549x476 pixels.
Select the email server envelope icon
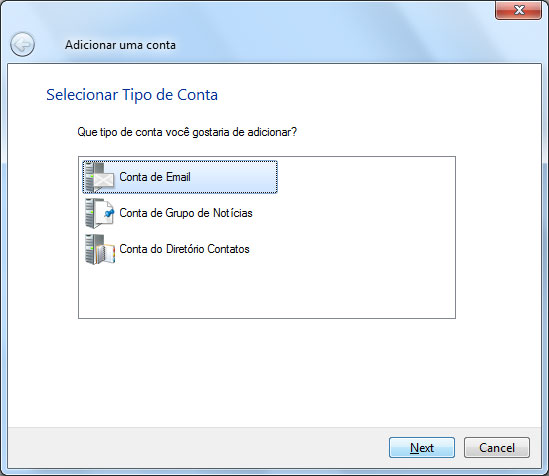pos(100,177)
